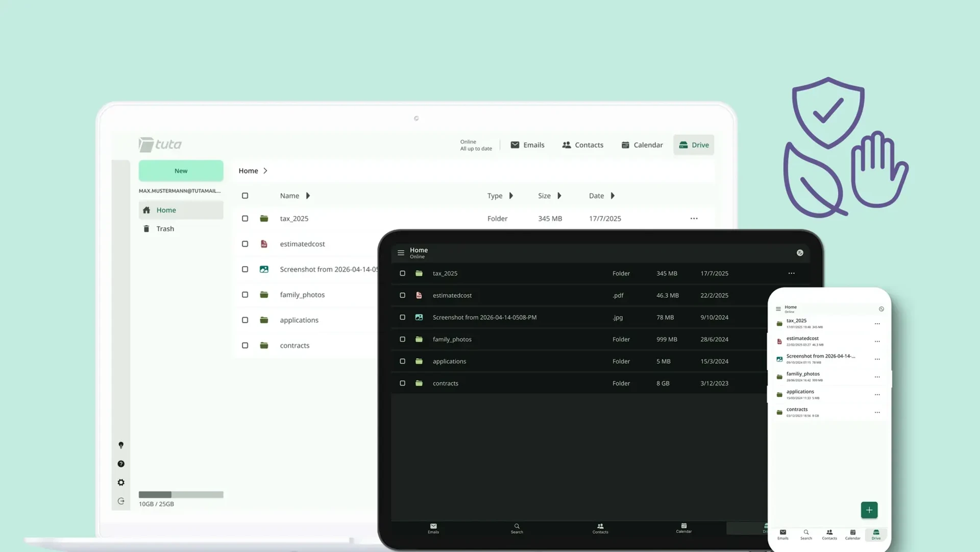The width and height of the screenshot is (980, 552).
Task: Expand the Size sorting options
Action: 559,196
